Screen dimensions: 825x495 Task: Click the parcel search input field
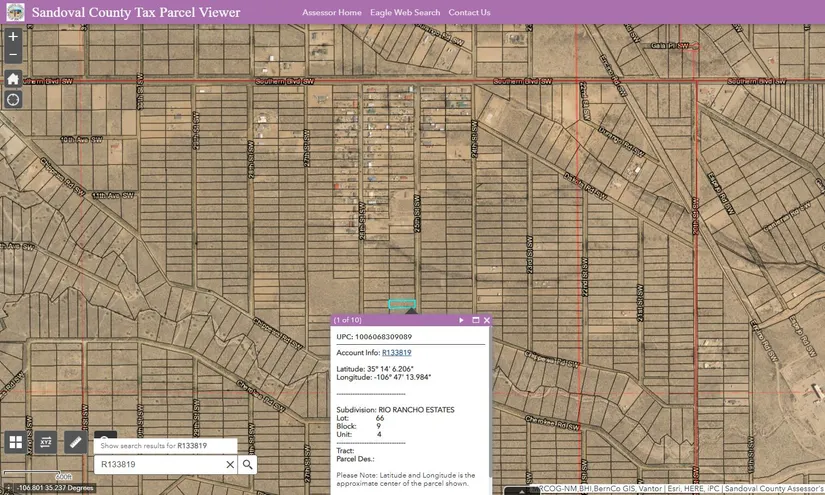(x=158, y=465)
